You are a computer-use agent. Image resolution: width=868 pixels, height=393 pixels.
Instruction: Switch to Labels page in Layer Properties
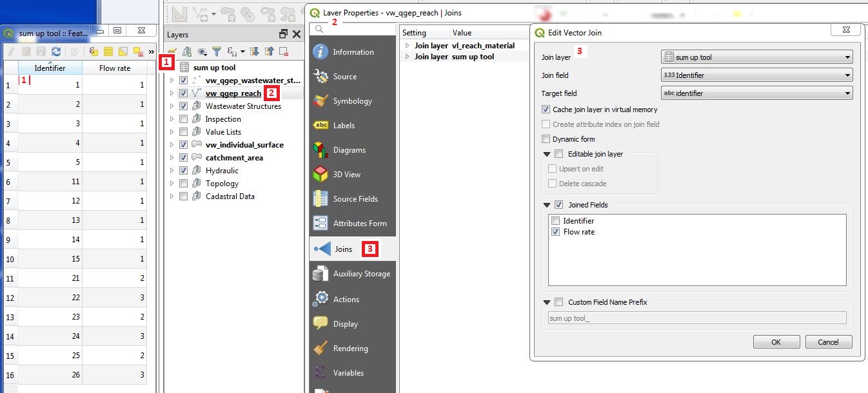tap(353, 126)
